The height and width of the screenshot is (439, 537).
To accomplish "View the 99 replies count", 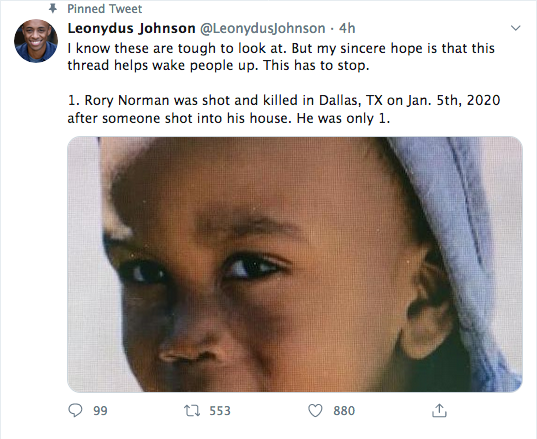I will click(x=100, y=411).
